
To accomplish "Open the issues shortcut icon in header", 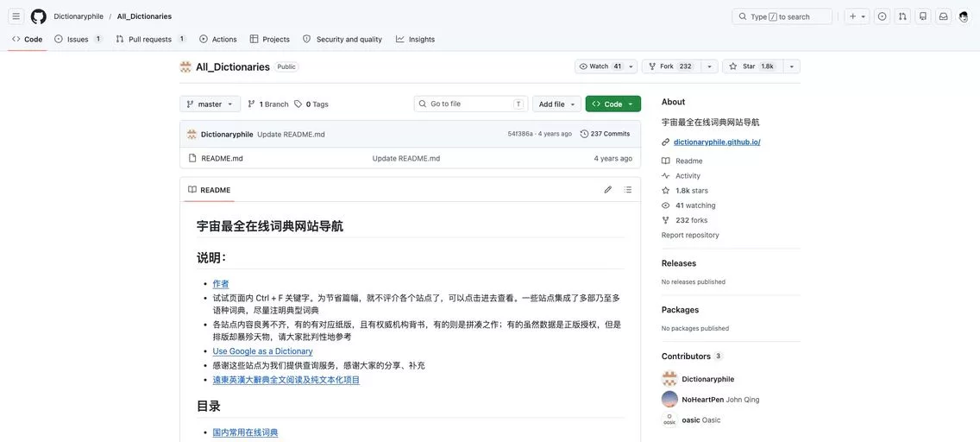I will click(882, 17).
